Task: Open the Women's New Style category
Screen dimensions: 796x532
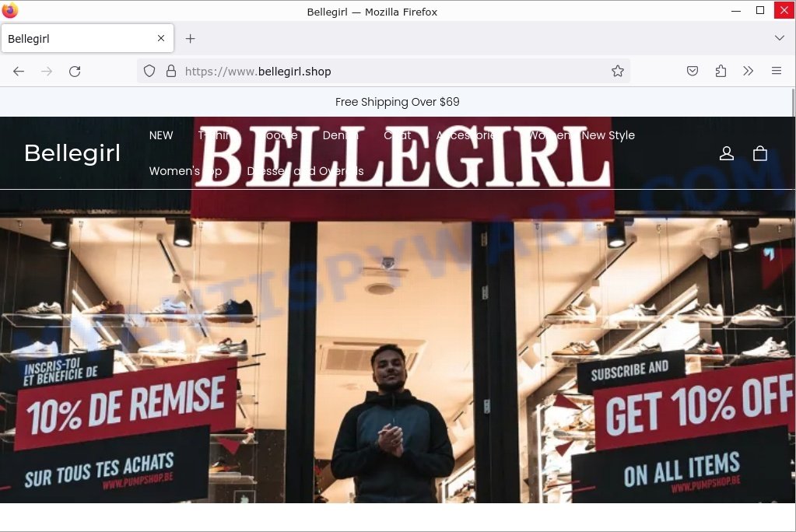Action: point(581,135)
